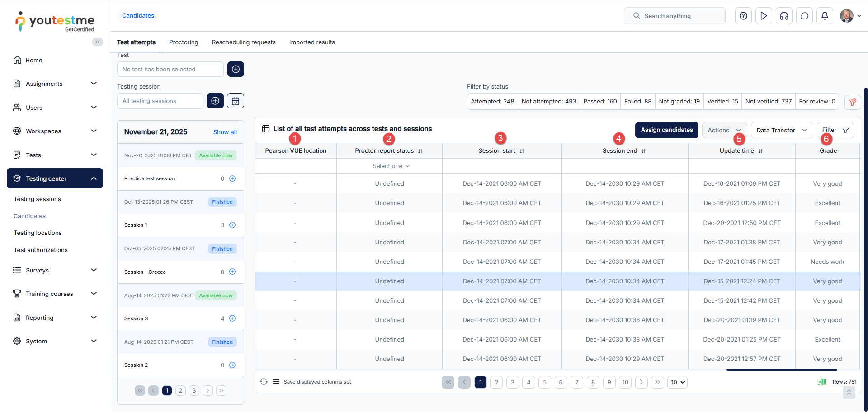Click the calendar icon beside testing session
Screen dimensions: 868x412
pyautogui.click(x=235, y=101)
